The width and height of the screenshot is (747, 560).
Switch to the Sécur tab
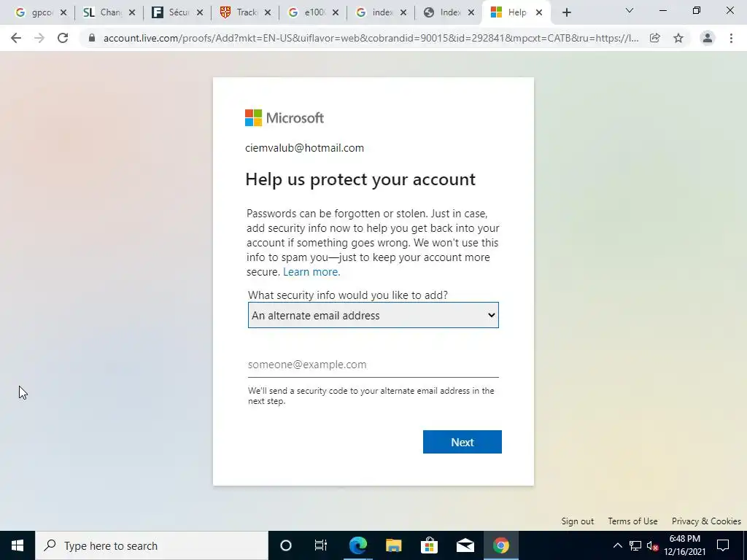point(171,13)
